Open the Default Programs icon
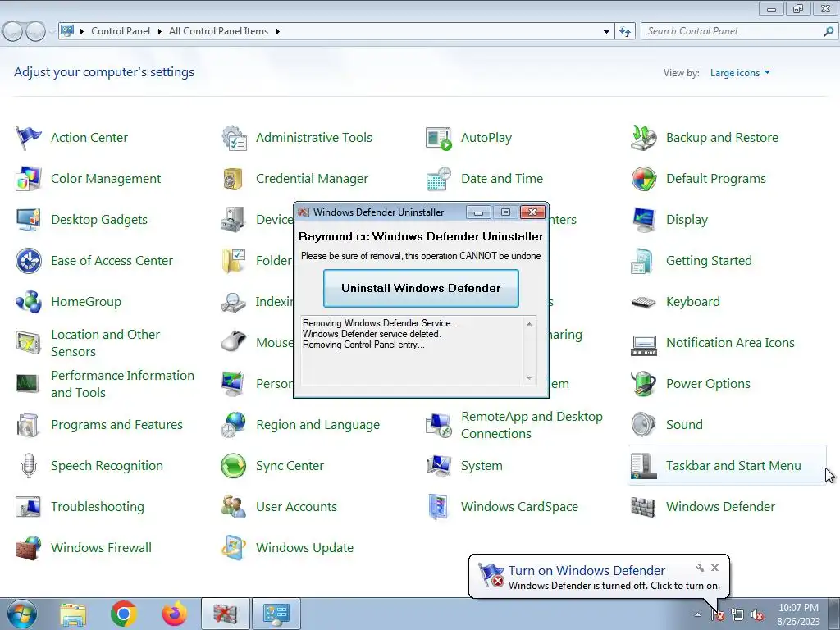Screen dimensions: 840x630 pos(644,179)
